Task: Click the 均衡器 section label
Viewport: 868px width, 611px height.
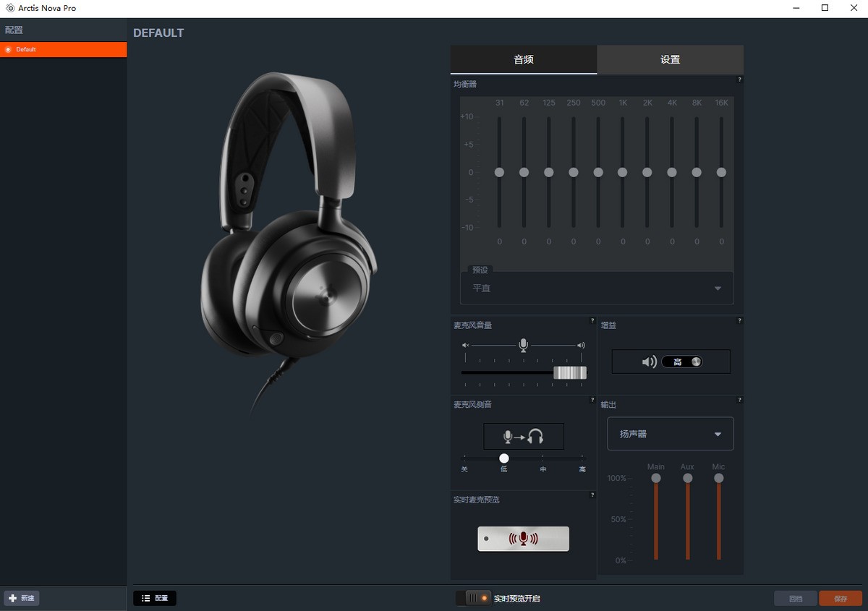Action: (465, 85)
